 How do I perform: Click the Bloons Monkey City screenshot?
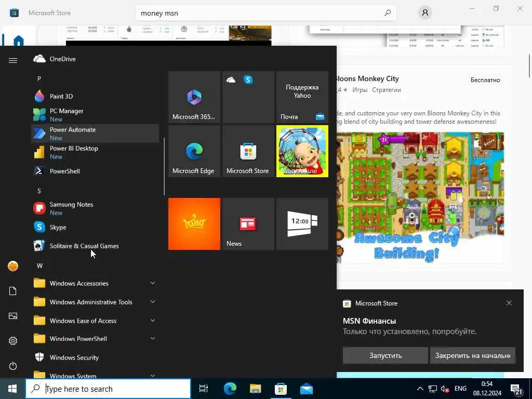(x=420, y=198)
